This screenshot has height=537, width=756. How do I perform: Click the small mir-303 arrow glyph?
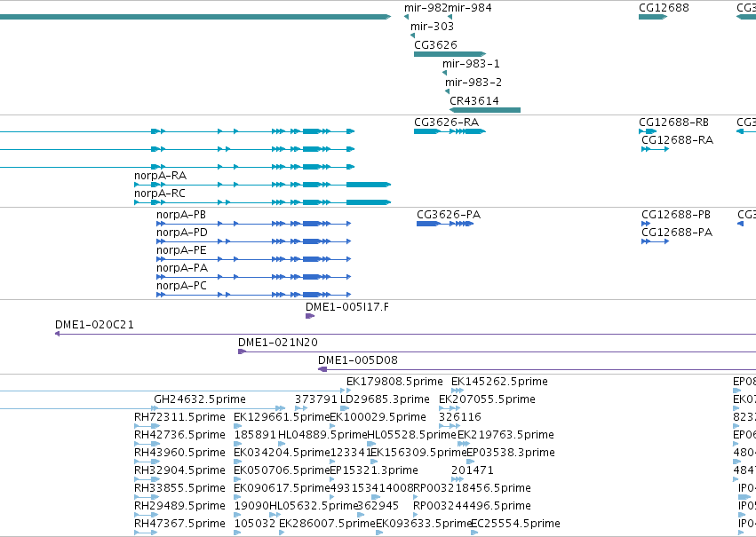click(412, 36)
